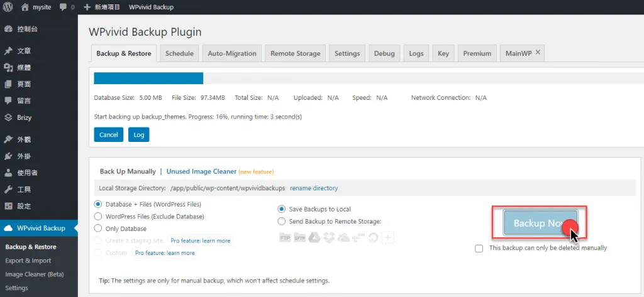Cancel the running backup
This screenshot has height=297, width=644.
coord(108,134)
